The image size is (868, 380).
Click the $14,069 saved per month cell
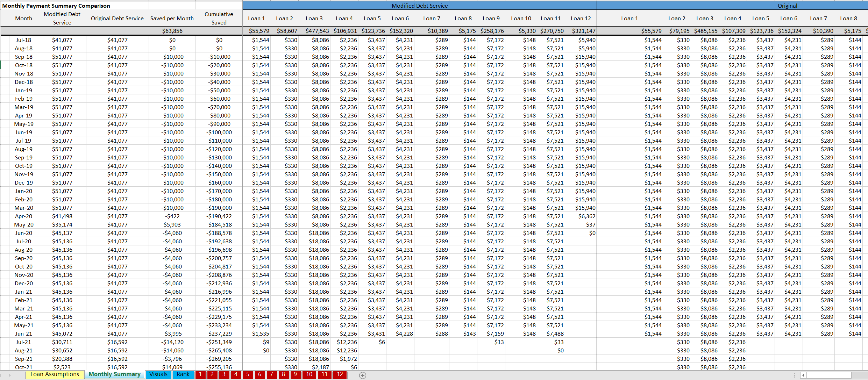(x=172, y=367)
